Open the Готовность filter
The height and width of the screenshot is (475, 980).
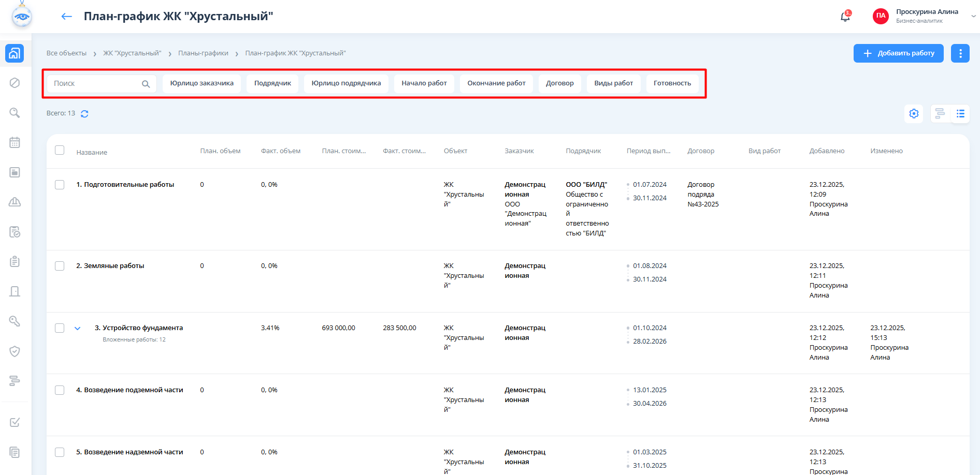pyautogui.click(x=672, y=83)
